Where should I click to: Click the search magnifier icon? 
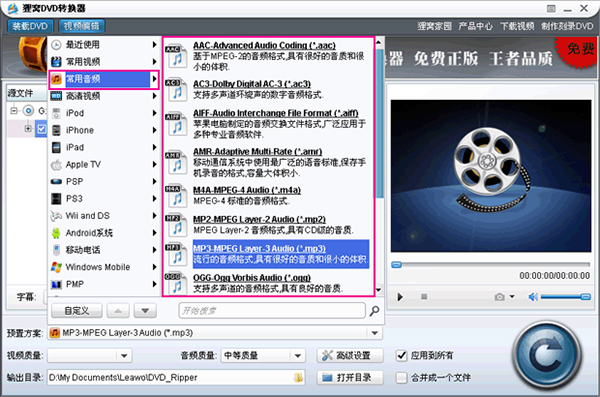point(374,311)
